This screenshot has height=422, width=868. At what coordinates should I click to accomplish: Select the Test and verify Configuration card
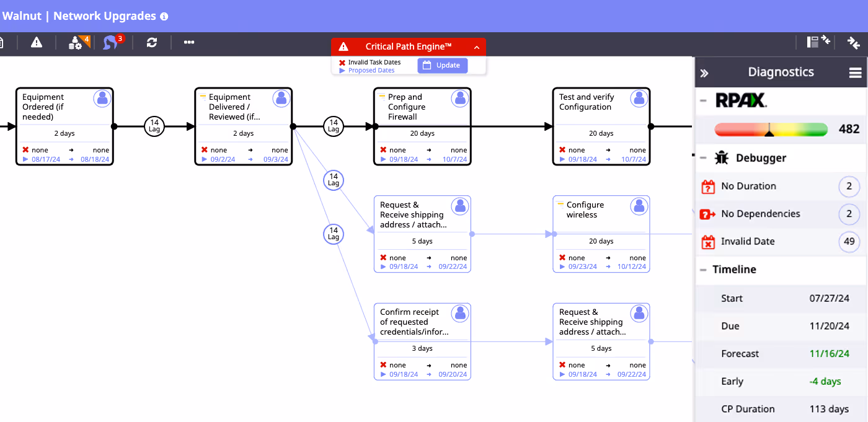(601, 126)
